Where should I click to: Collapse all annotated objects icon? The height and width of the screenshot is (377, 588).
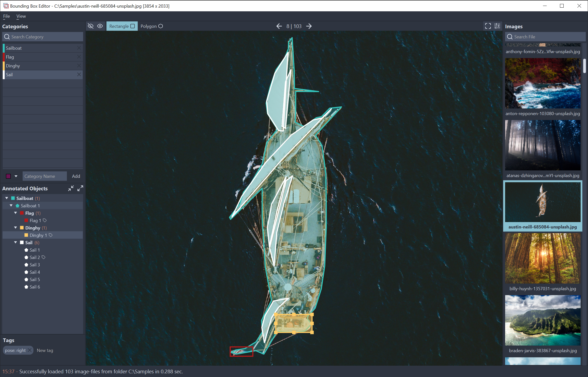click(71, 188)
